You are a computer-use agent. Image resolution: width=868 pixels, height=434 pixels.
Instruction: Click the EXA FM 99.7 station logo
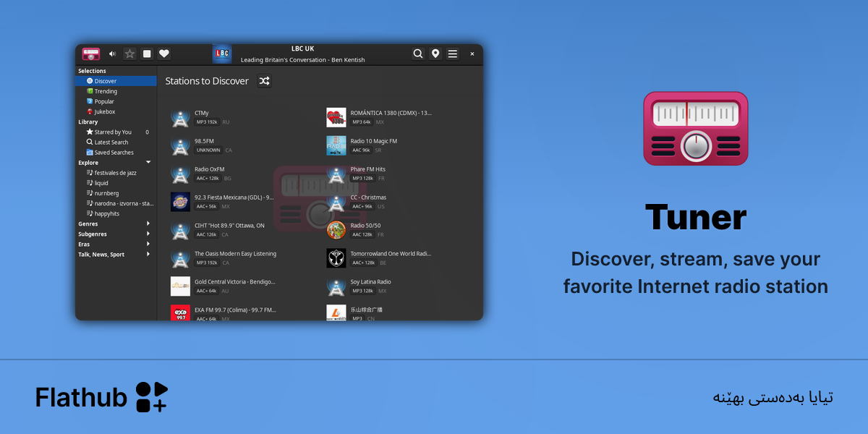(180, 312)
